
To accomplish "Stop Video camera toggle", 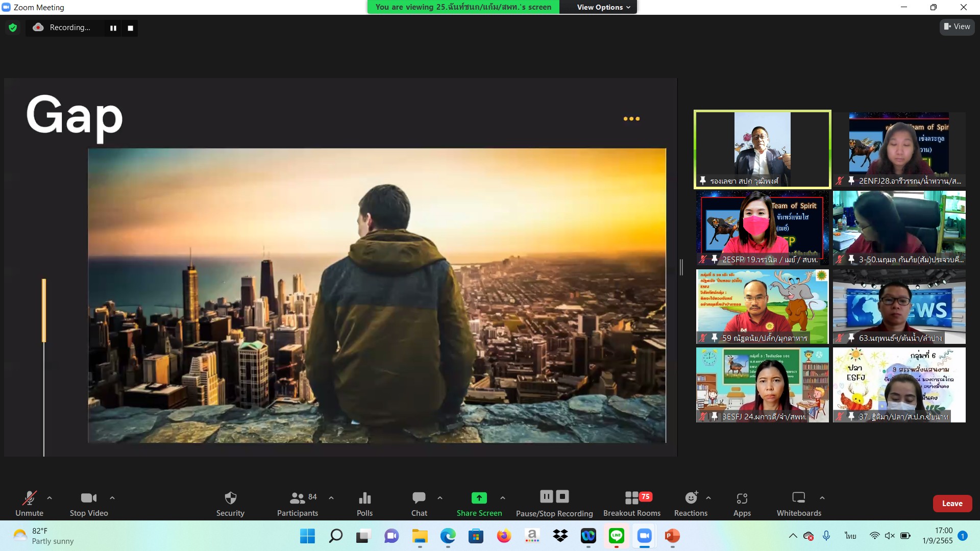I will pos(88,498).
